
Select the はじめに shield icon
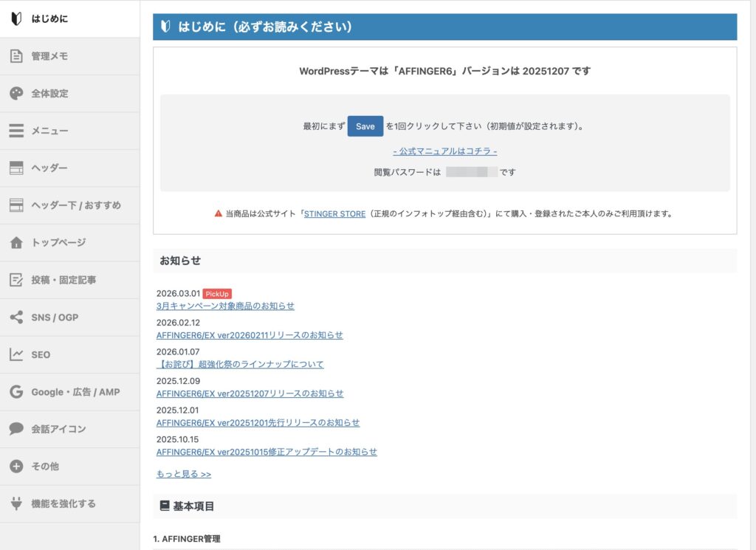[x=16, y=19]
